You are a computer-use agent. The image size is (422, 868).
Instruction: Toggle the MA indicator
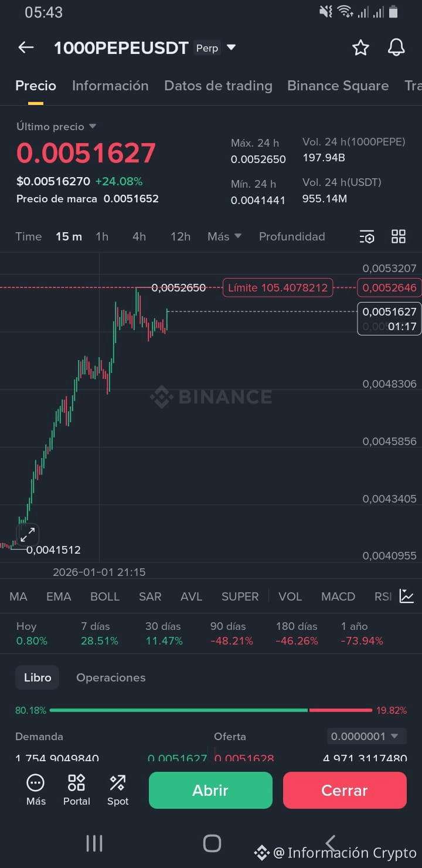click(x=18, y=596)
